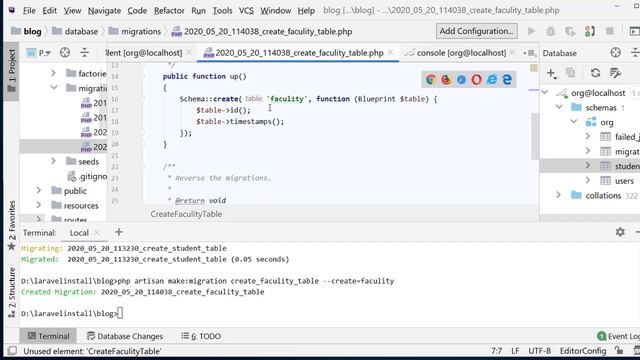Refresh the Database panel
The height and width of the screenshot is (360, 640).
[595, 73]
